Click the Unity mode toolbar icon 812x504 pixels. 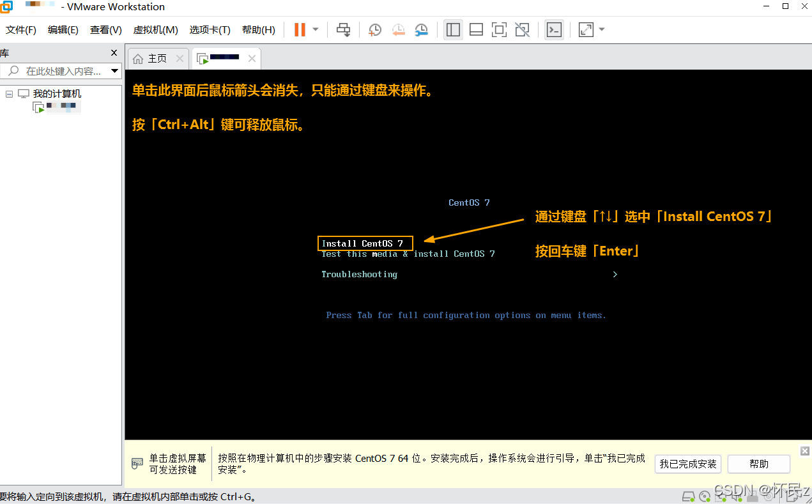click(x=522, y=29)
